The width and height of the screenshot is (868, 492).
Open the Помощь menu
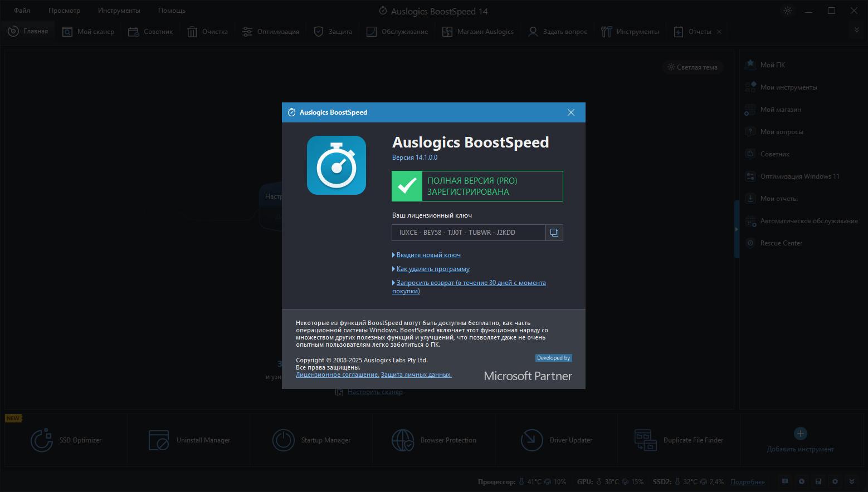172,11
